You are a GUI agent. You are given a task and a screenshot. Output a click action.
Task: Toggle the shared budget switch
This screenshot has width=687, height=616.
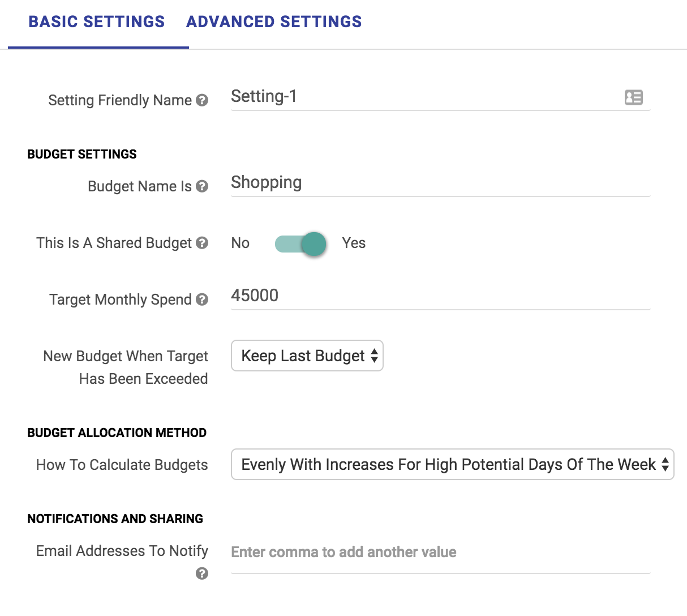click(x=300, y=243)
